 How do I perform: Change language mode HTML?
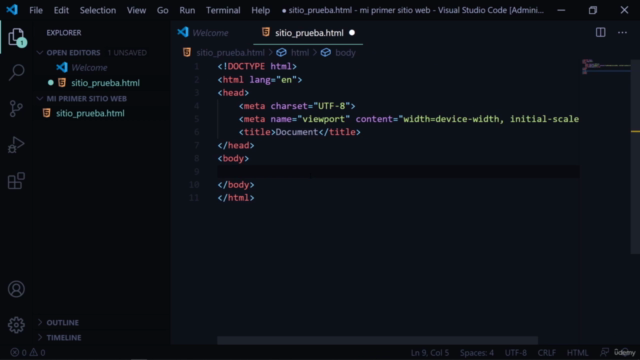tap(577, 353)
